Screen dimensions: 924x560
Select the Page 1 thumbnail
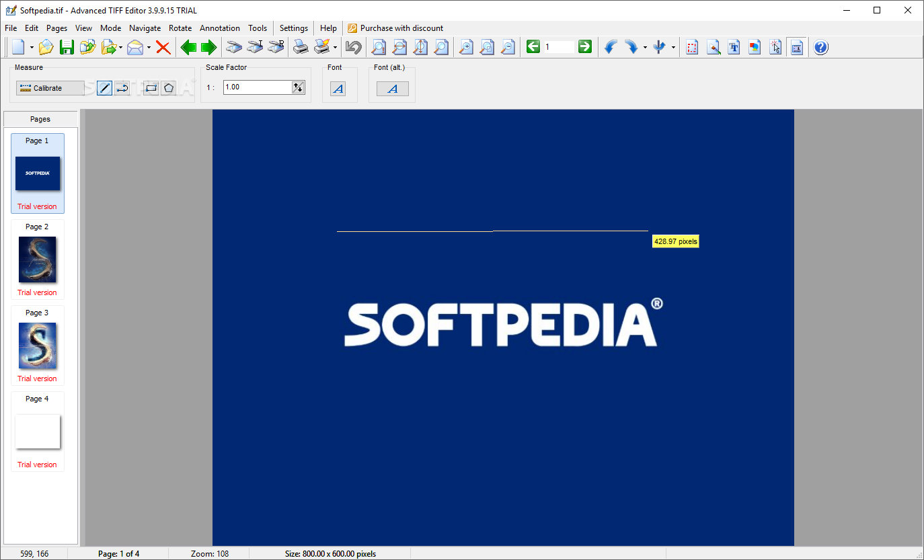coord(38,173)
